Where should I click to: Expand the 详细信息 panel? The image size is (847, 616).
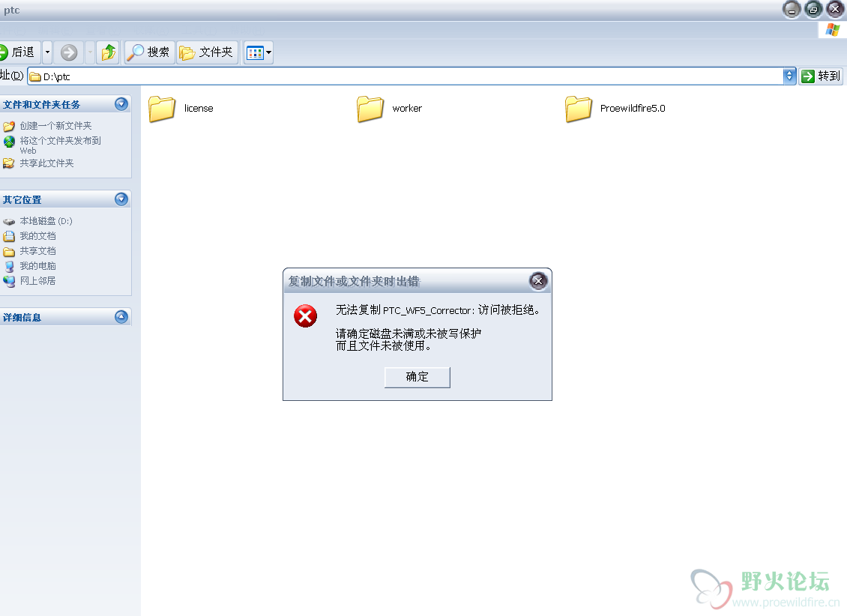pyautogui.click(x=121, y=317)
